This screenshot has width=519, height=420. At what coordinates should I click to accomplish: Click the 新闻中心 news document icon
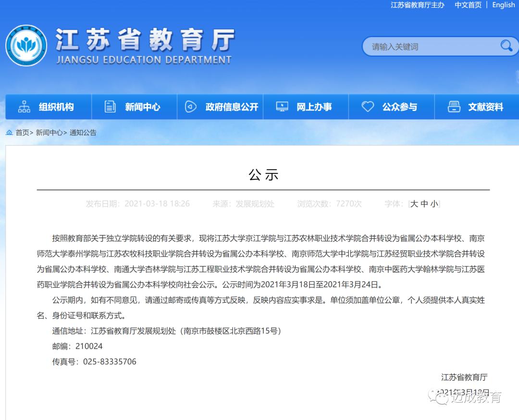[x=110, y=107]
